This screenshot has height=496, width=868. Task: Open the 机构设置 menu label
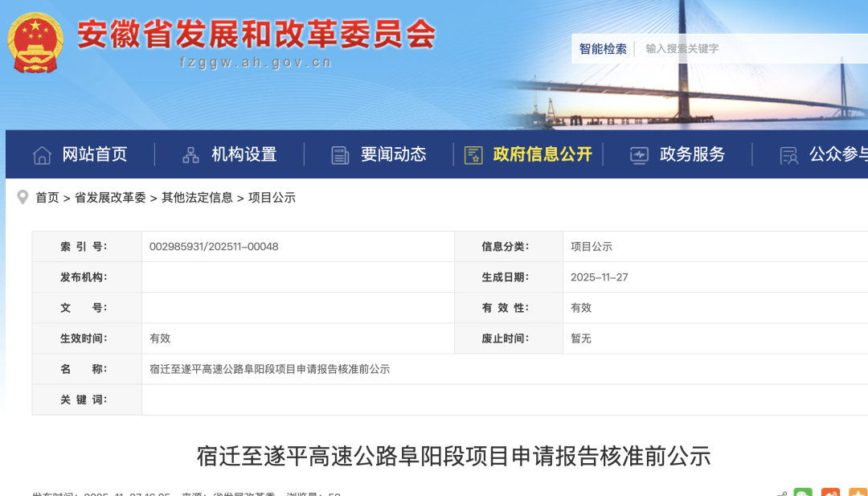pyautogui.click(x=244, y=154)
